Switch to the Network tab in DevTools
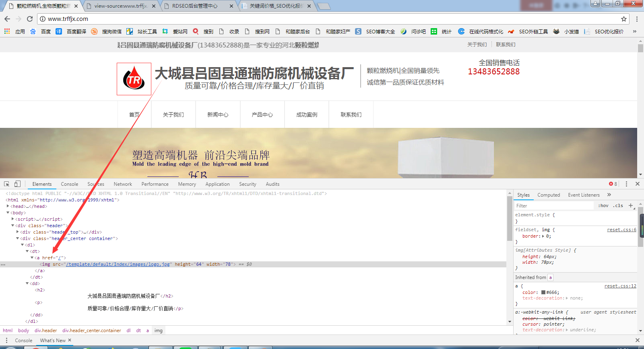 click(x=123, y=184)
